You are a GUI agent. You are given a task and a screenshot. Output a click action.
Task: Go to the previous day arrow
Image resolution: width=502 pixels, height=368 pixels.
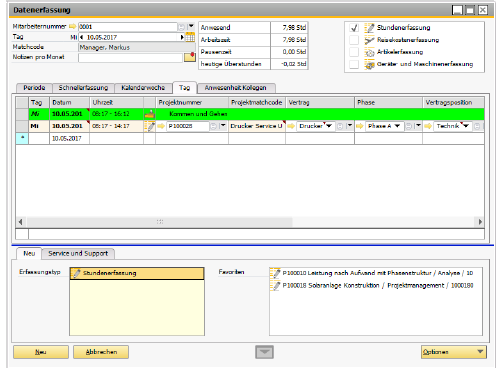[81, 37]
